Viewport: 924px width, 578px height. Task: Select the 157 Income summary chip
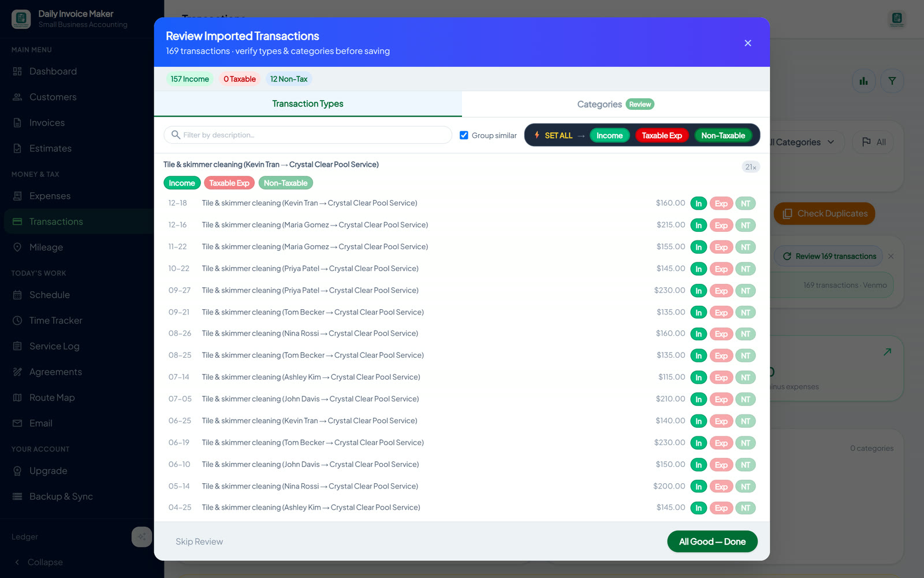click(x=189, y=79)
